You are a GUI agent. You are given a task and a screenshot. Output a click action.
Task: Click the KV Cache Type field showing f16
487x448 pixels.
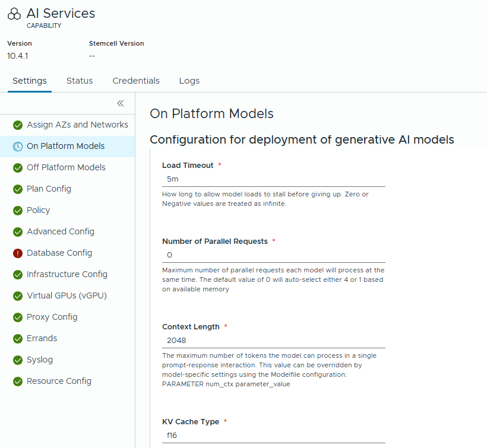pos(274,436)
